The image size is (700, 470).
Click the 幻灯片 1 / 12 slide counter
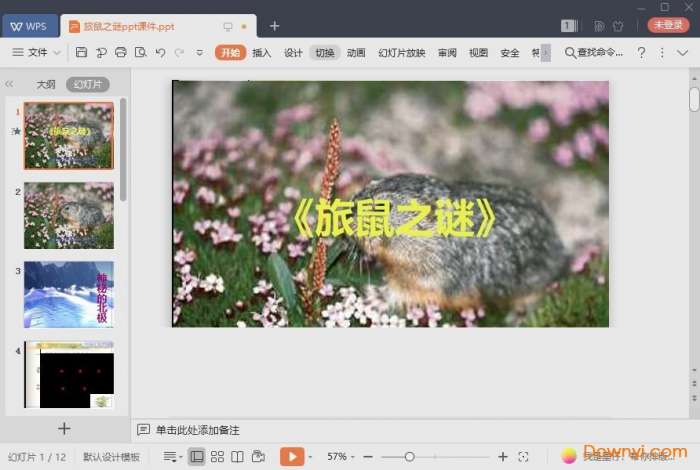point(37,457)
